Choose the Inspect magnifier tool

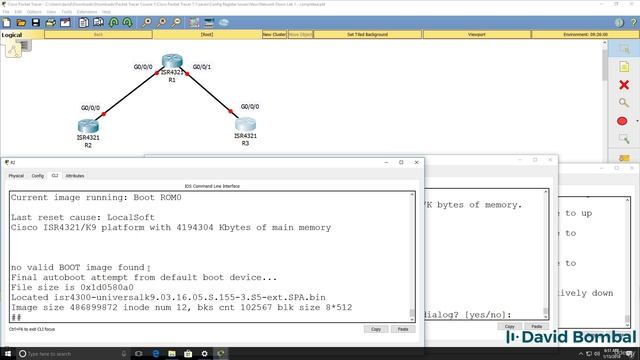[x=624, y=103]
